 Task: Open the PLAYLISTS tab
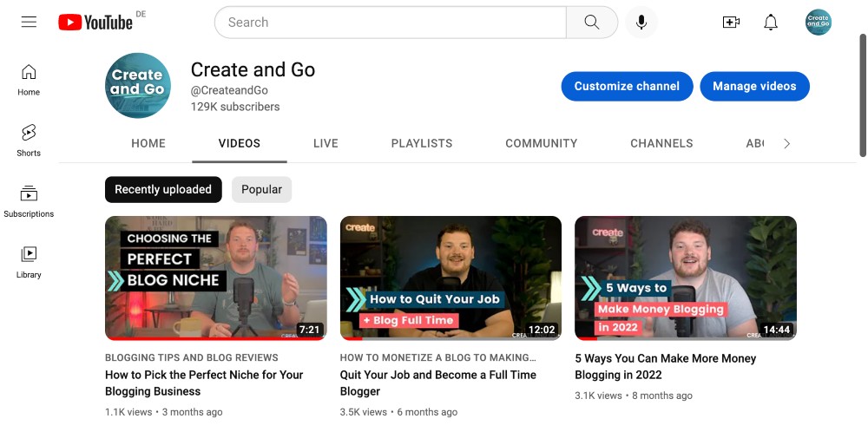[x=422, y=143]
